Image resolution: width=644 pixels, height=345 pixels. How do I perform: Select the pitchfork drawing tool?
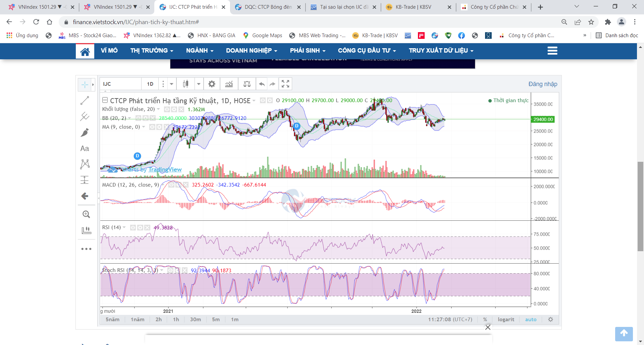point(85,117)
